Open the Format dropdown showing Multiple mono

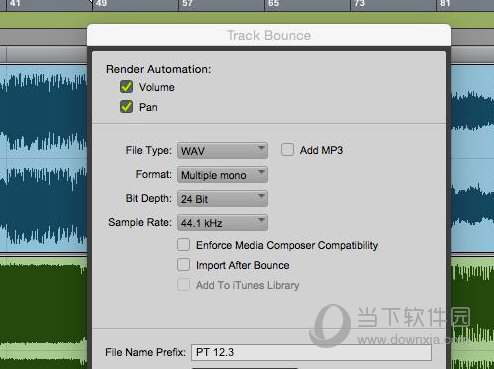coord(222,175)
